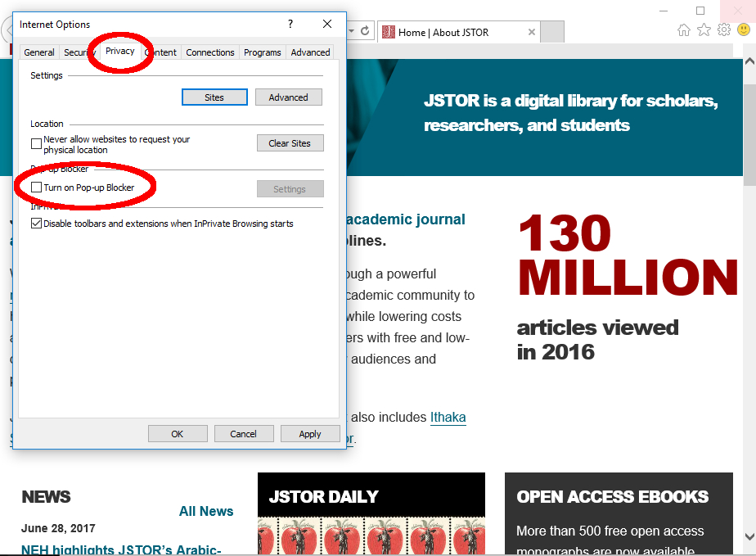Close the Internet Options dialog
The width and height of the screenshot is (756, 556).
click(327, 24)
